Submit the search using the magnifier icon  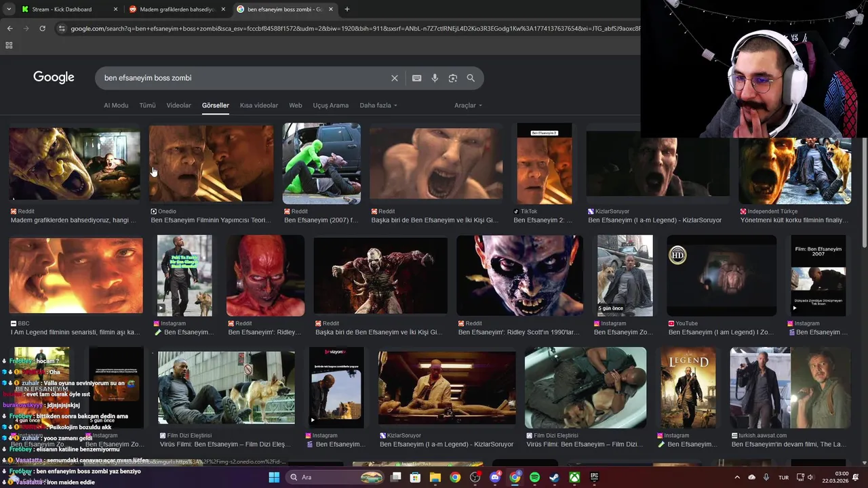(471, 78)
